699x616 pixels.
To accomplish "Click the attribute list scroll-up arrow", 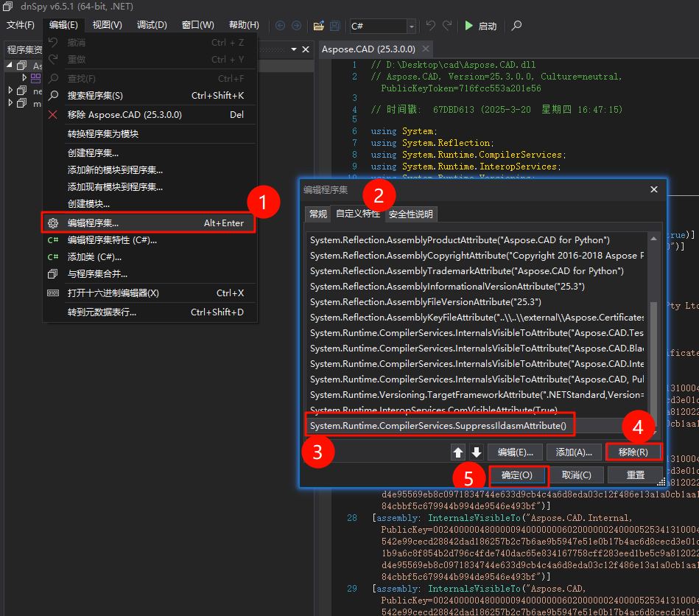I will click(x=653, y=239).
